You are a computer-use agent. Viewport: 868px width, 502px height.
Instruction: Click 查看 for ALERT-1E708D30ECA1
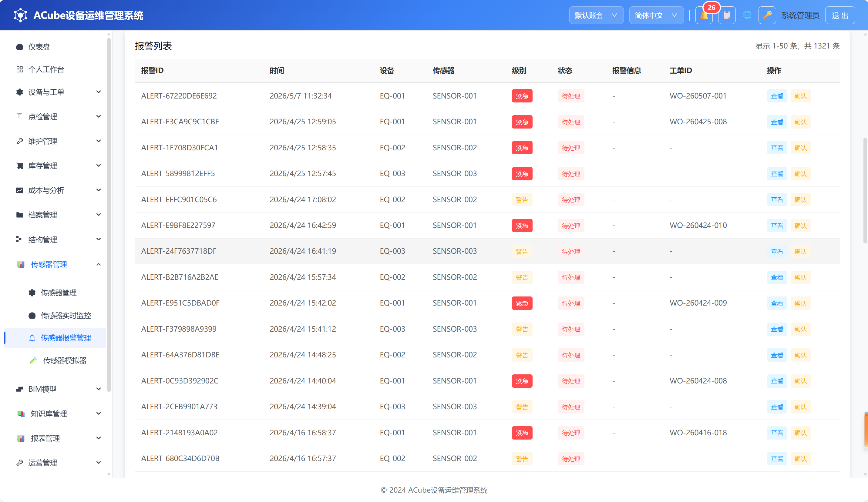[777, 148]
